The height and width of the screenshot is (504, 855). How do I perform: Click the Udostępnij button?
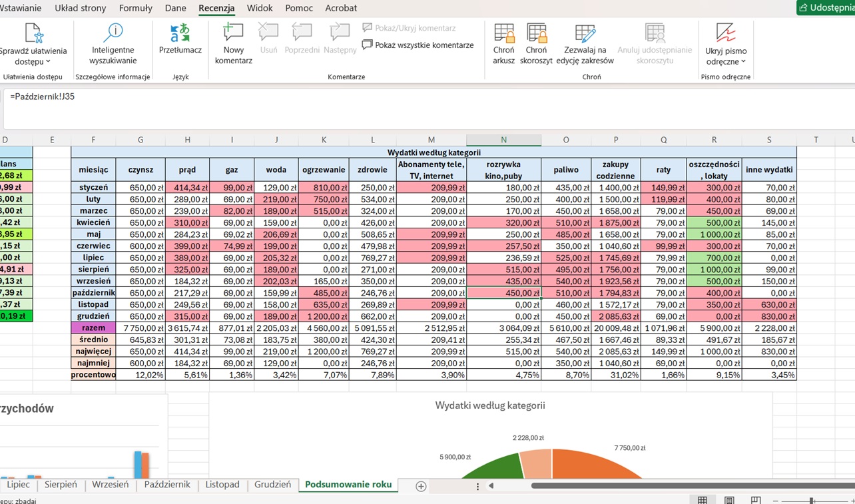826,7
